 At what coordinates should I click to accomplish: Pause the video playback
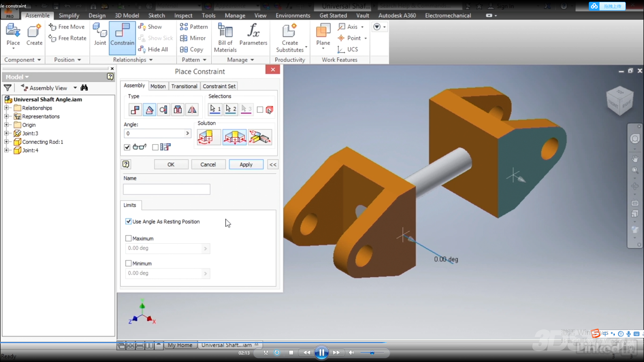(x=321, y=352)
